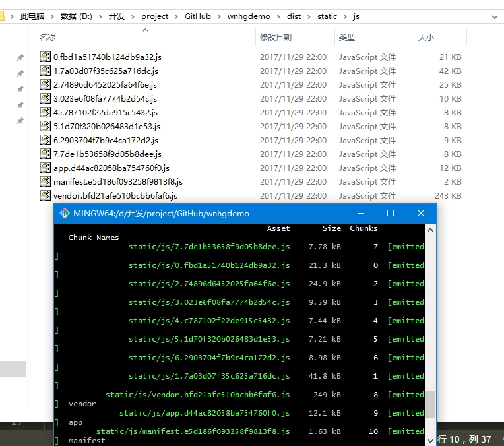This screenshot has width=504, height=446.
Task: Select file name 1.7a03d07f35c625a716dc.js
Action: tap(106, 71)
